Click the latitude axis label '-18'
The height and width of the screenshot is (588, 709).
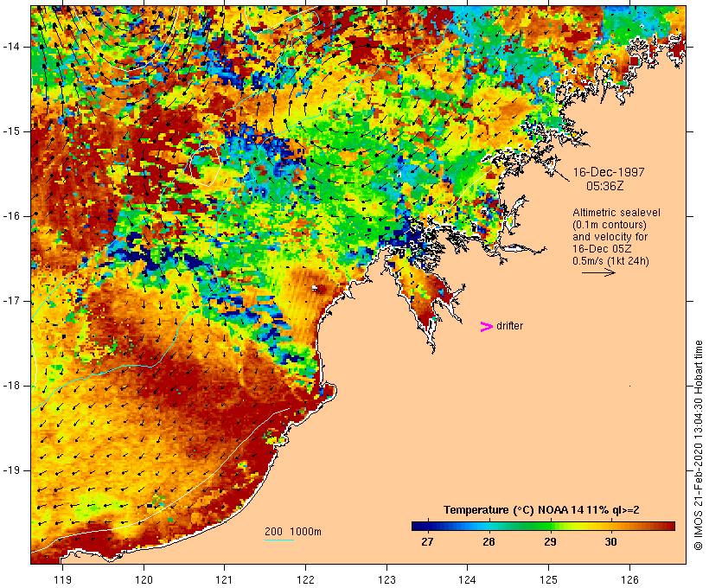tap(11, 386)
